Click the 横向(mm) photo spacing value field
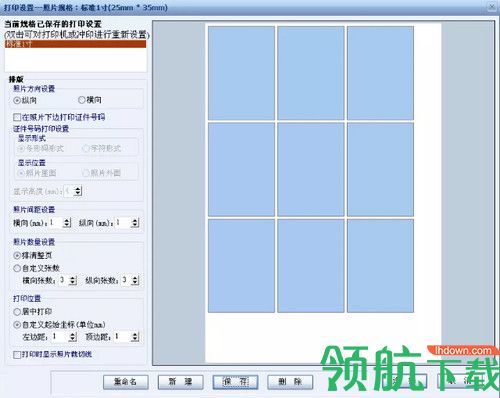The width and height of the screenshot is (500, 398). point(56,222)
